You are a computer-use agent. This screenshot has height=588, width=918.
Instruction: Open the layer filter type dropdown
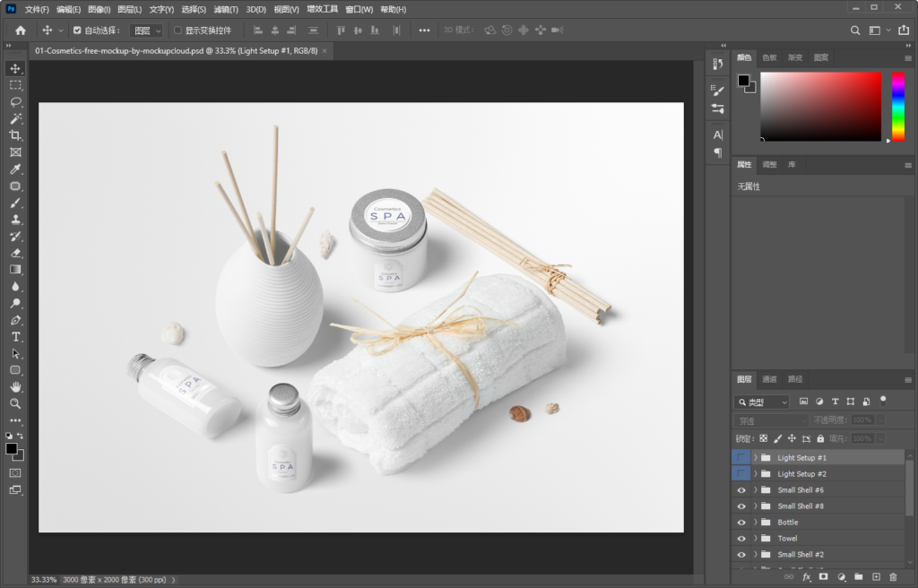762,402
